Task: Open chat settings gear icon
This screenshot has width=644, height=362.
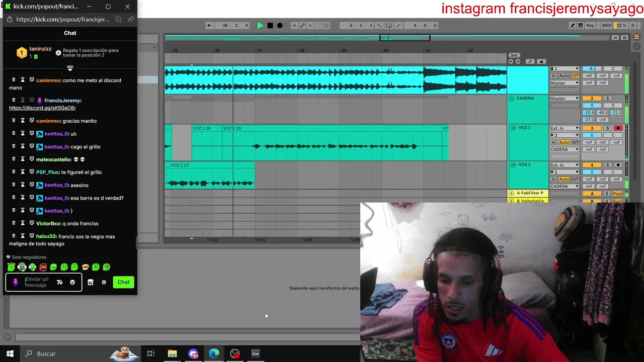Action: tap(104, 282)
